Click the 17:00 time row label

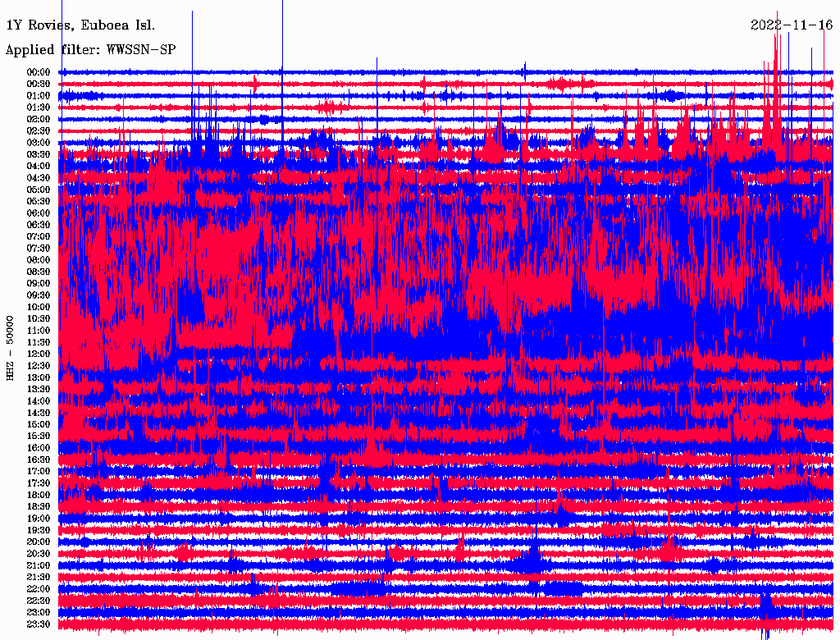pyautogui.click(x=39, y=472)
